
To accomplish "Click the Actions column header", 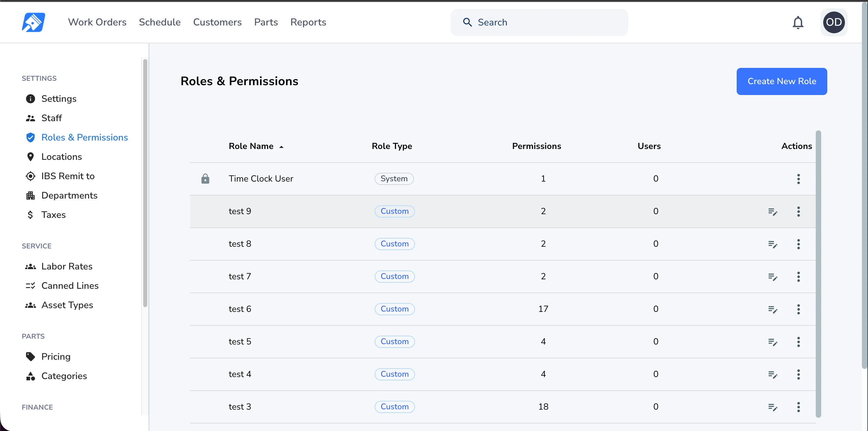I will (x=797, y=146).
